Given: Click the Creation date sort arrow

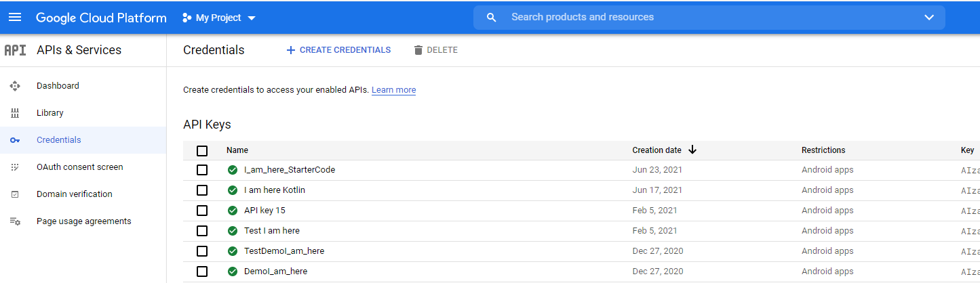Looking at the screenshot, I should [x=692, y=150].
